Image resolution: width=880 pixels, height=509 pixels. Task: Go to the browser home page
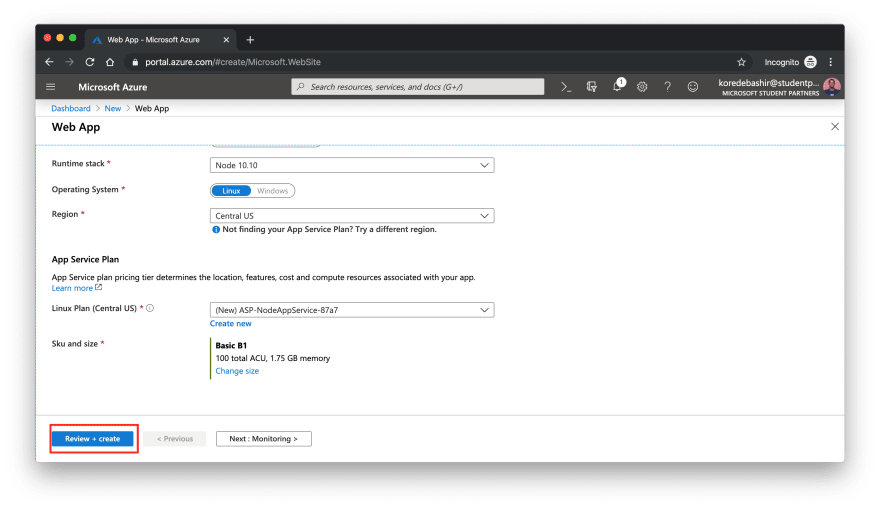pyautogui.click(x=110, y=62)
